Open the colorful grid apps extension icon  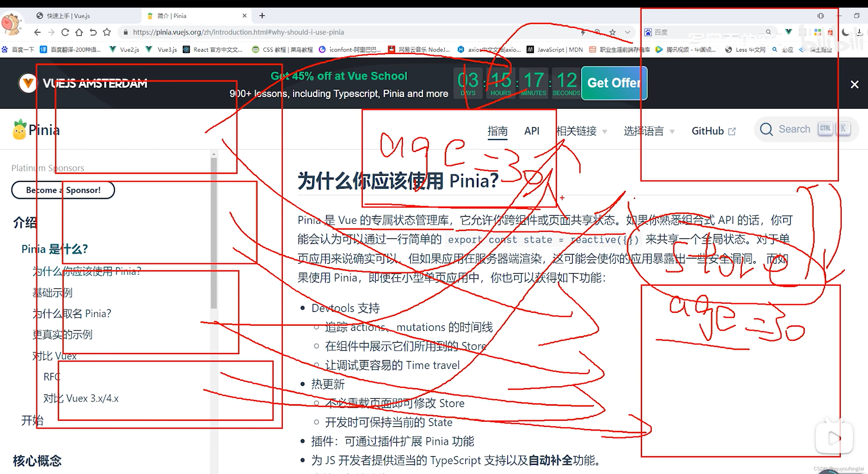click(x=817, y=32)
